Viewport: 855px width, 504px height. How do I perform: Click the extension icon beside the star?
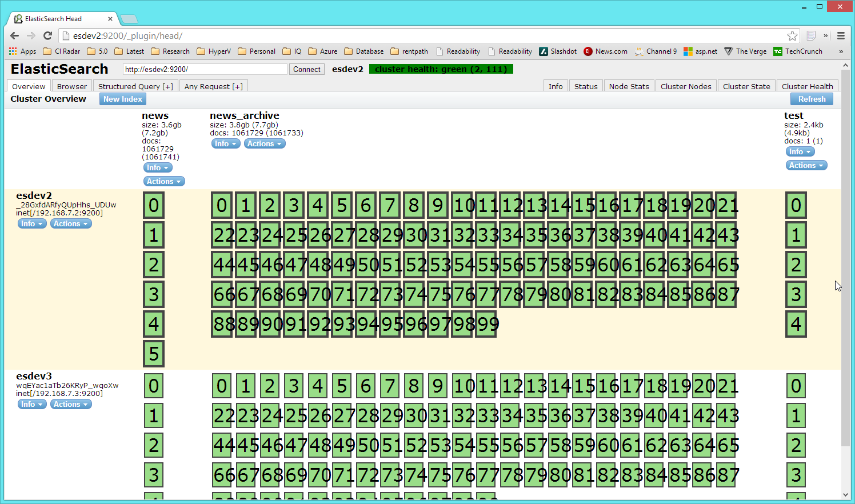[x=811, y=35]
